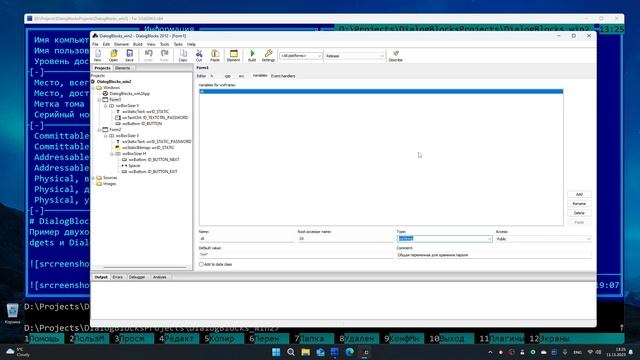The width and height of the screenshot is (640, 360).
Task: Collapse the Form2 tree node
Action: point(99,129)
